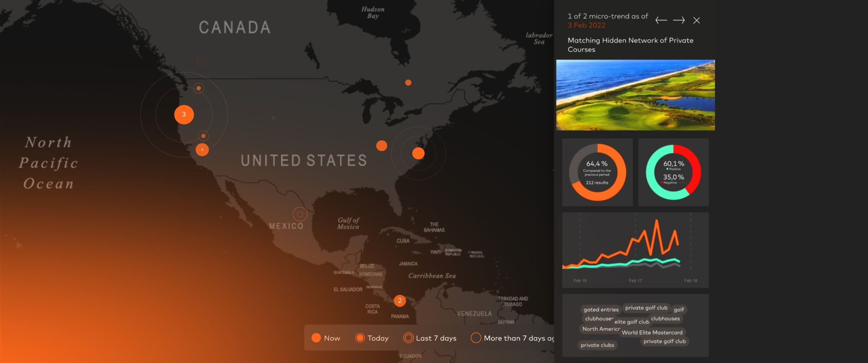Open map cluster marker labeled 3
Screen dimensions: 868x363
point(184,114)
